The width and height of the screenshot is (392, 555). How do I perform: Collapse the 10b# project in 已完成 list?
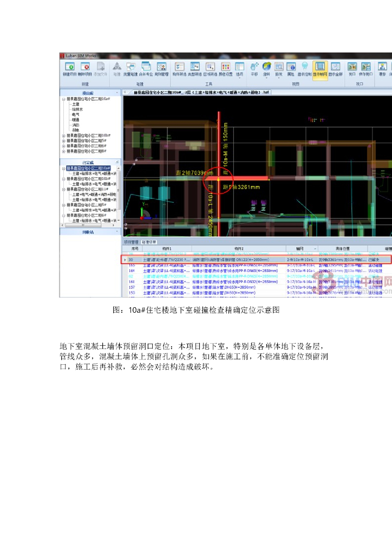pyautogui.click(x=64, y=179)
